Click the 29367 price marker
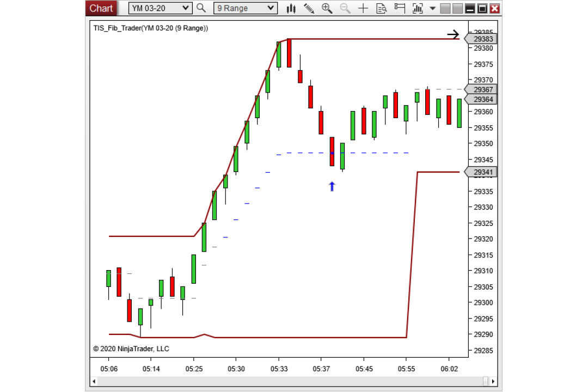 (x=481, y=89)
